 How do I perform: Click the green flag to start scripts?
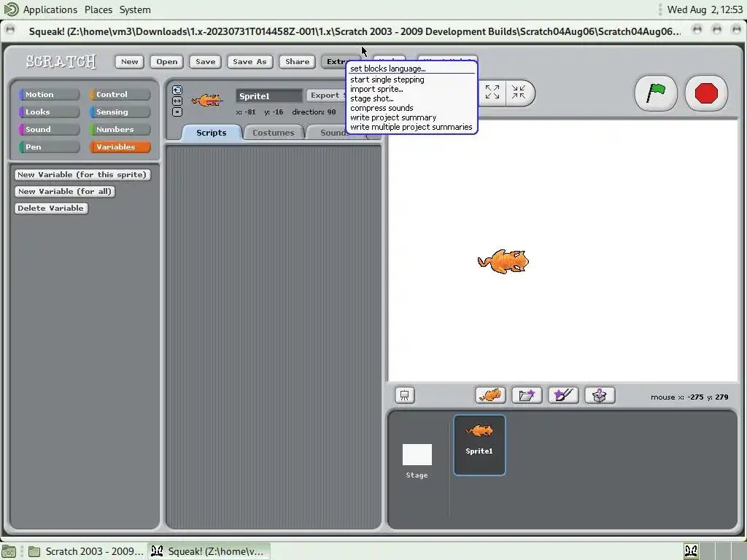coord(656,93)
